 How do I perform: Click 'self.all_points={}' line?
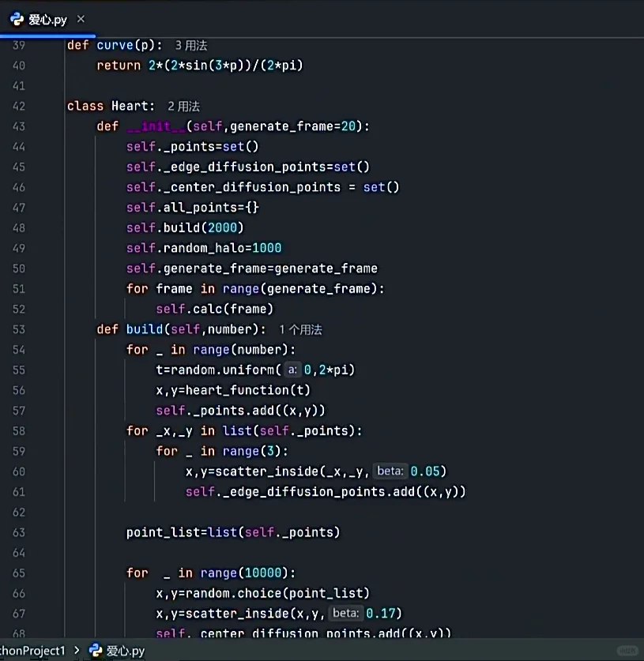coord(192,208)
